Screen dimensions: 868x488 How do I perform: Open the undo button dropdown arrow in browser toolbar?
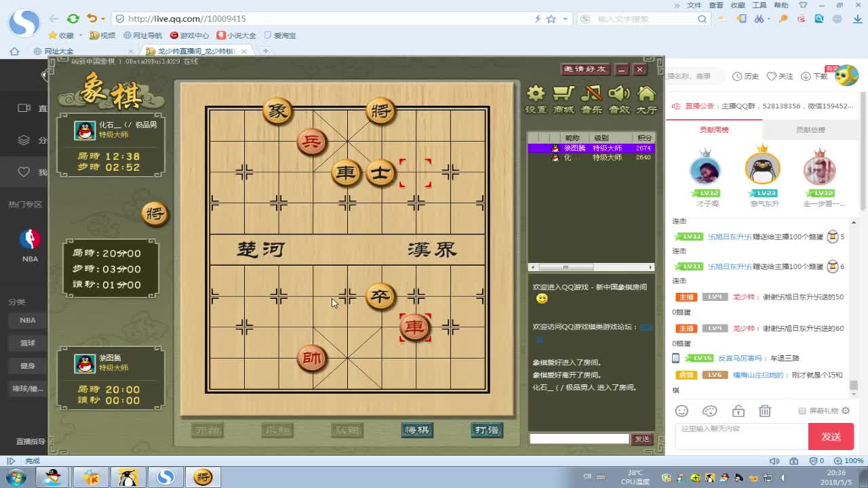[x=102, y=19]
